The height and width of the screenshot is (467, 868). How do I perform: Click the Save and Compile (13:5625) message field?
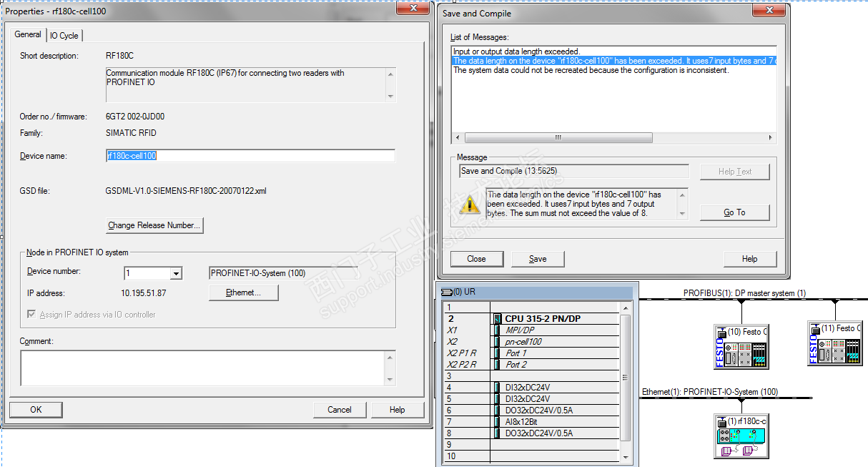pyautogui.click(x=574, y=171)
